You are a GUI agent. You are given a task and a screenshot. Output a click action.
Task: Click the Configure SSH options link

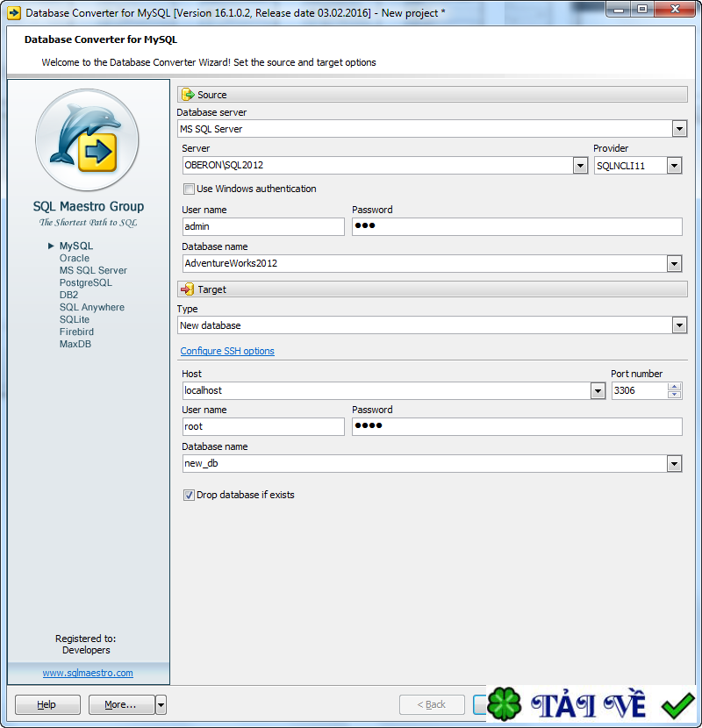coord(226,351)
